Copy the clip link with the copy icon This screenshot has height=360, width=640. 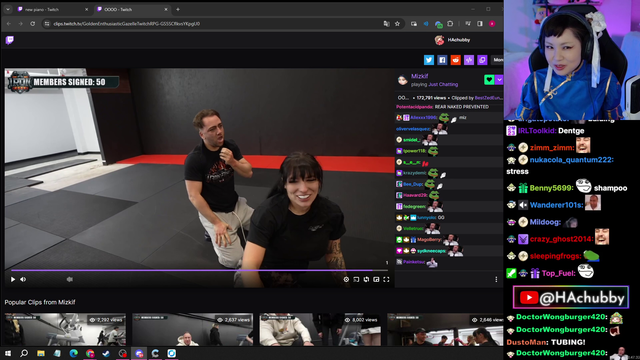tap(482, 60)
